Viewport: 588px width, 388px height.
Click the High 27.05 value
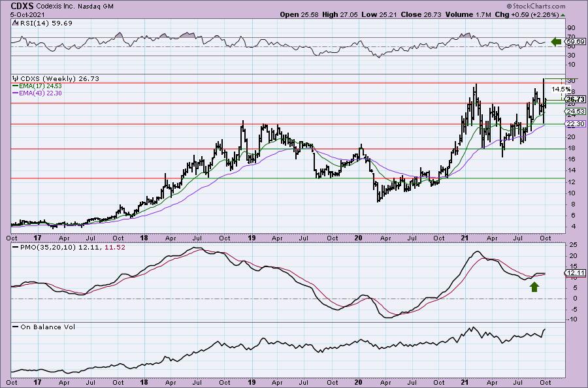(340, 14)
